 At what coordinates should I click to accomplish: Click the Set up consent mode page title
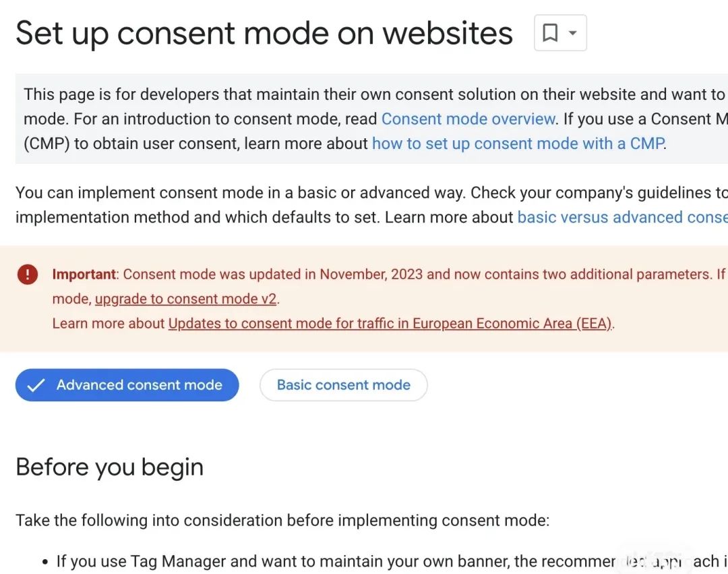pyautogui.click(x=264, y=33)
